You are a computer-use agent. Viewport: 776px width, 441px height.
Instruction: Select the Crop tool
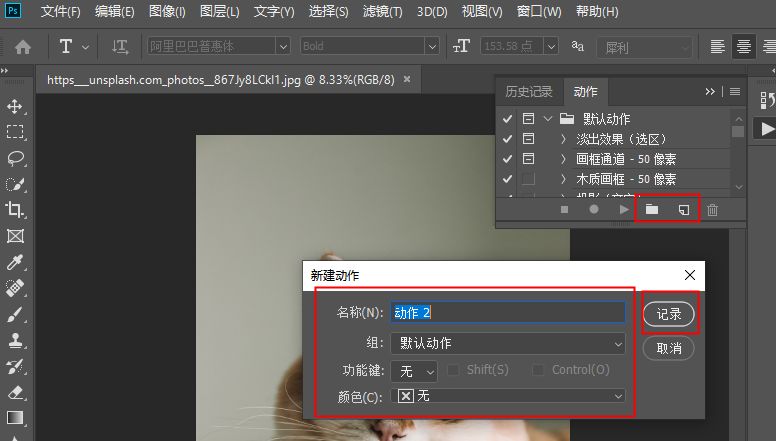(14, 210)
